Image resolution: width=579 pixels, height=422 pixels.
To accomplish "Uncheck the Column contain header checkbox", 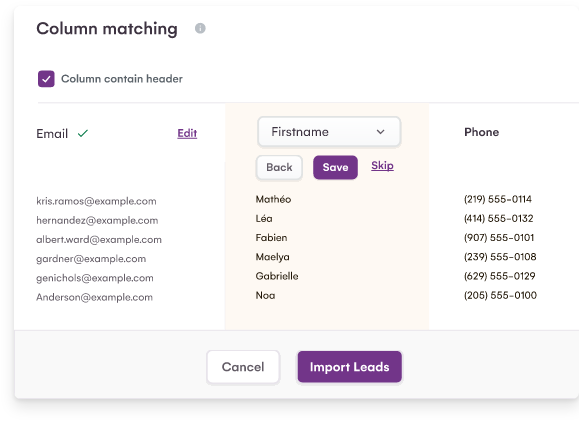I will click(x=46, y=79).
